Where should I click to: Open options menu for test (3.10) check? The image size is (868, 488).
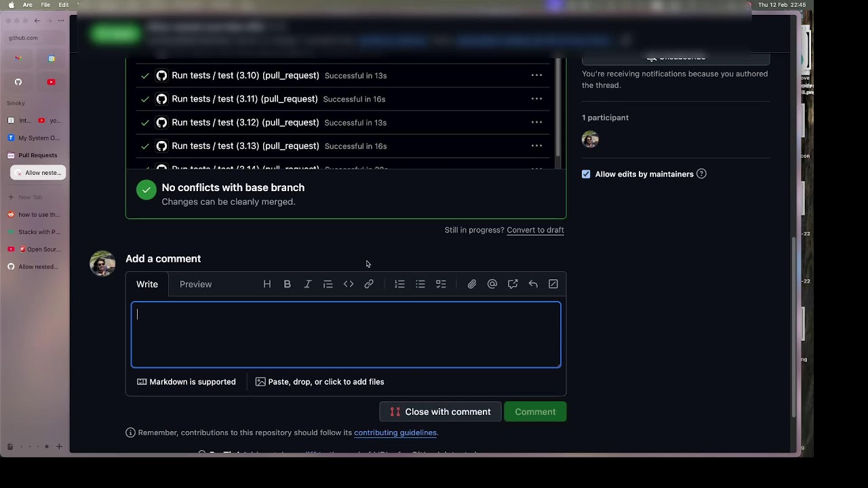pos(536,75)
